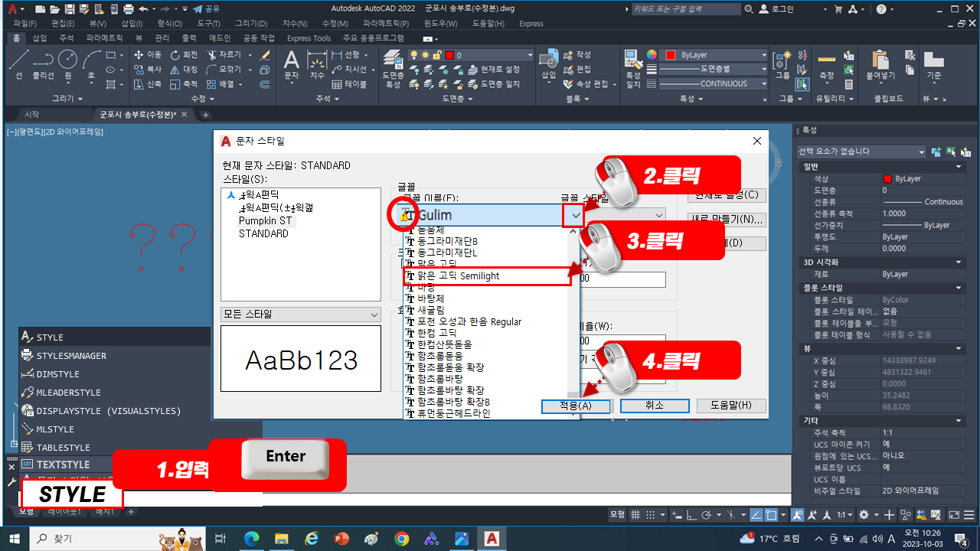Open the Dimension (치수) tool
Image resolution: width=980 pixels, height=551 pixels.
(317, 65)
